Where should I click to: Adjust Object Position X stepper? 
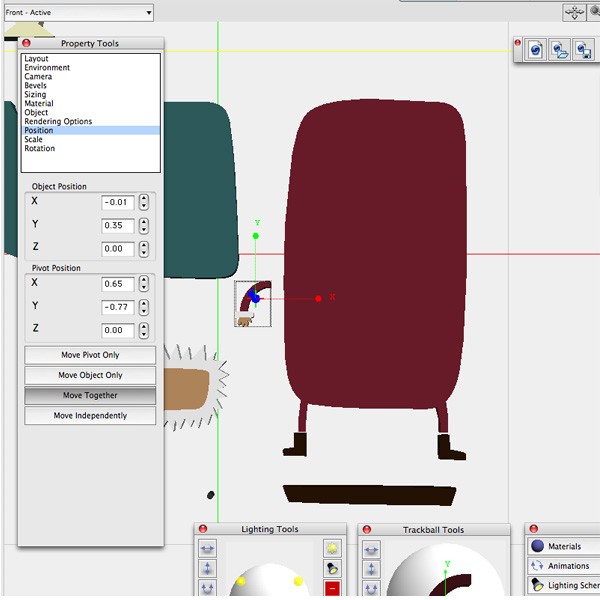point(144,202)
